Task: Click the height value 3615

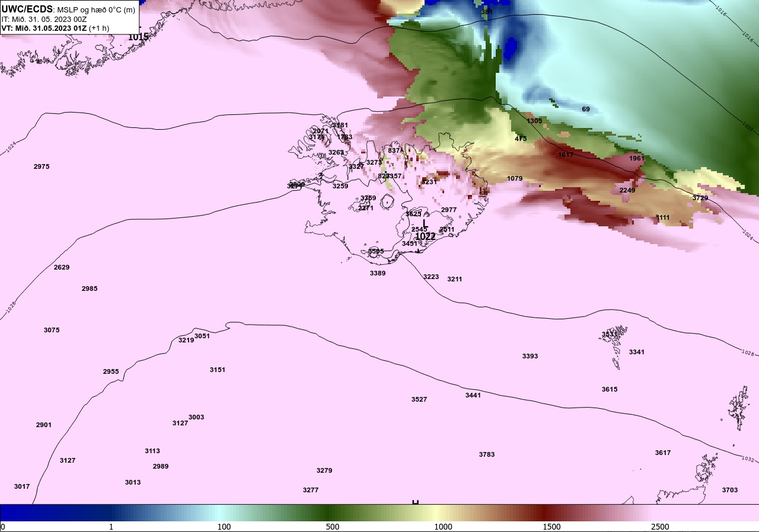Action: [610, 389]
